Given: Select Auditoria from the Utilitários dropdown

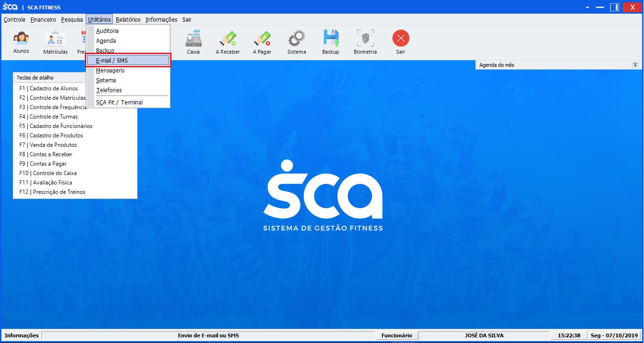Looking at the screenshot, I should (128, 31).
